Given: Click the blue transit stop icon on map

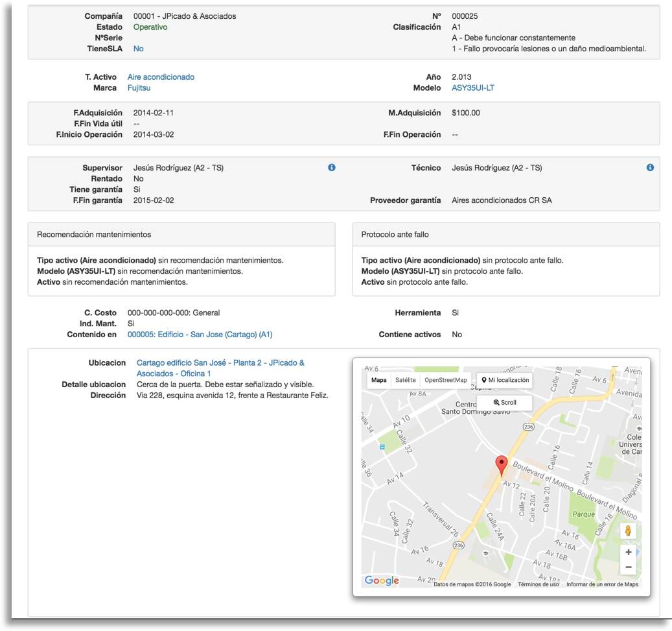Looking at the screenshot, I should pyautogui.click(x=382, y=447).
